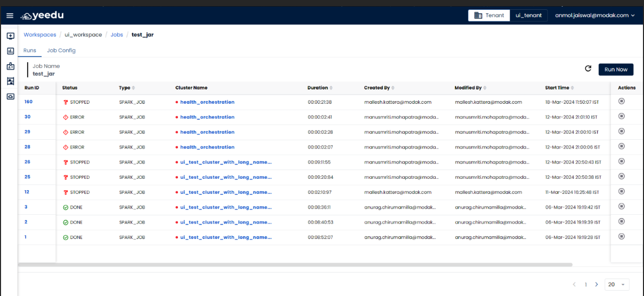Click DONE status icon in run 1

click(x=65, y=237)
